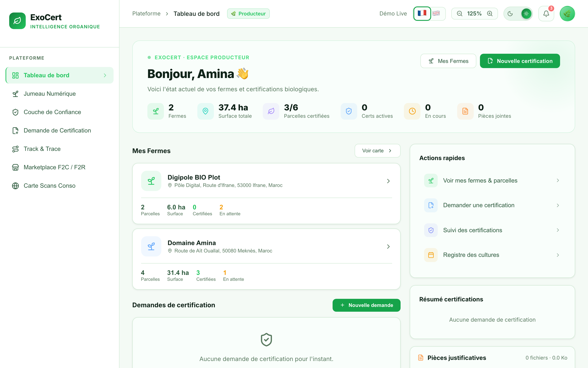
Task: Click the shield check empty-state icon
Action: pyautogui.click(x=266, y=339)
